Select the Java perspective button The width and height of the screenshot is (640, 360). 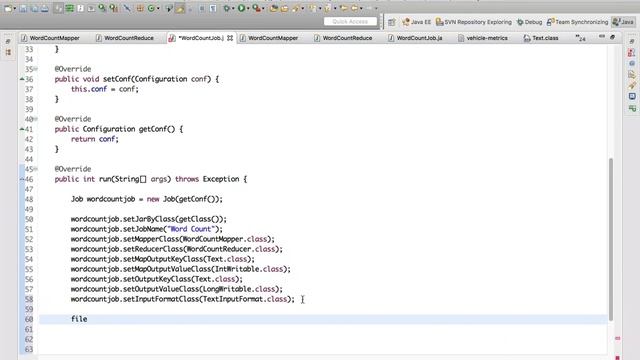click(x=623, y=22)
